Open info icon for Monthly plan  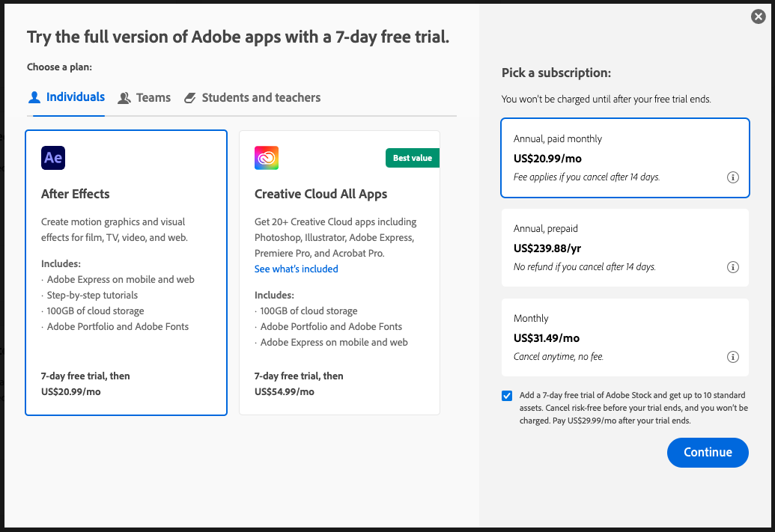coord(733,357)
